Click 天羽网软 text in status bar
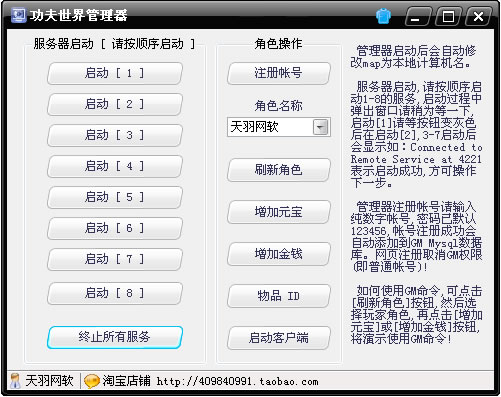Image resolution: width=501 pixels, height=397 pixels. (49, 381)
